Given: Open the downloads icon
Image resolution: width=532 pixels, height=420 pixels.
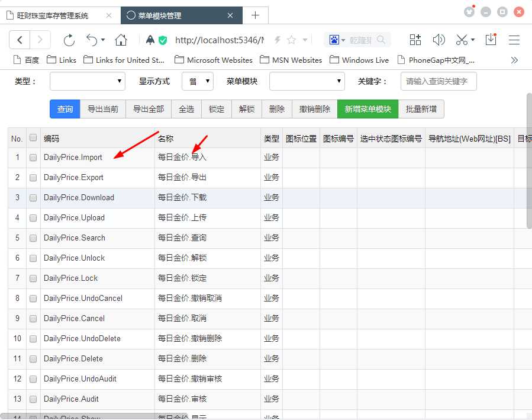Looking at the screenshot, I should point(491,39).
